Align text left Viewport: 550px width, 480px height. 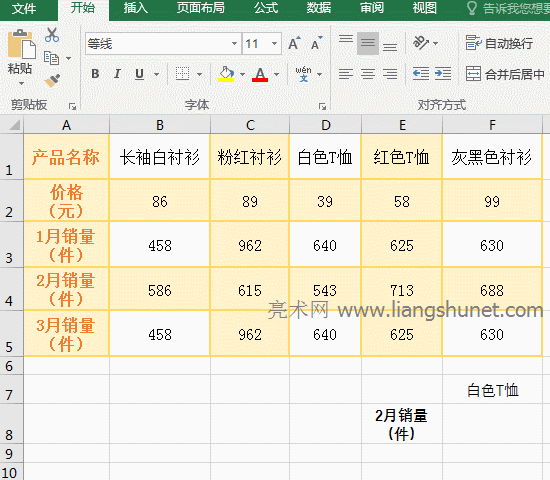pos(346,74)
